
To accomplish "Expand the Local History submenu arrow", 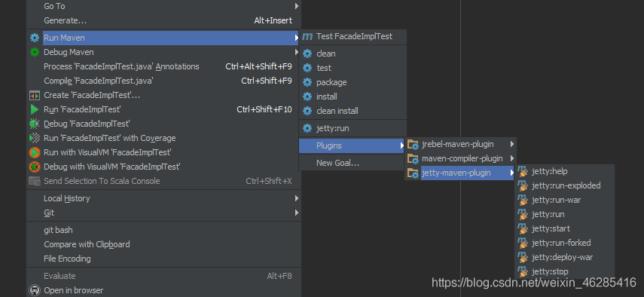I will pos(296,198).
